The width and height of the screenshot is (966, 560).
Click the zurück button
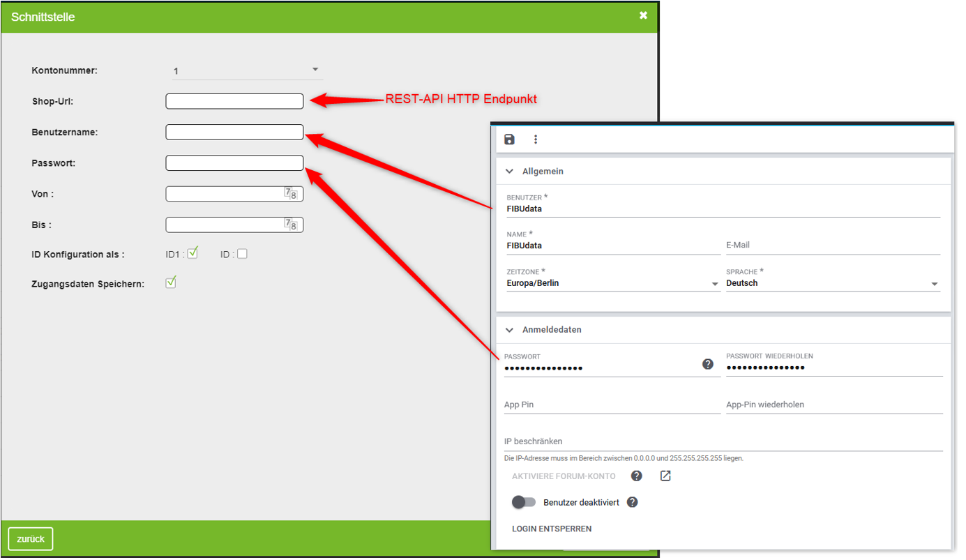click(x=31, y=538)
